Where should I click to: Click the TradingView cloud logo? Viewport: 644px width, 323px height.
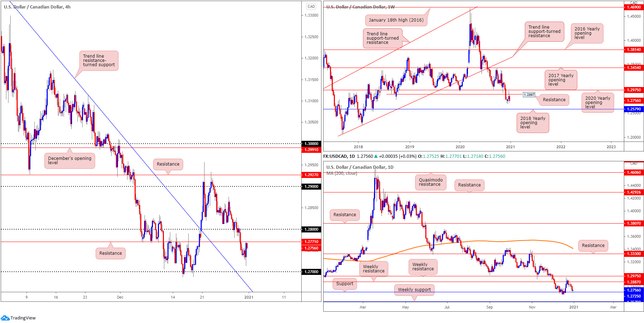click(5, 318)
